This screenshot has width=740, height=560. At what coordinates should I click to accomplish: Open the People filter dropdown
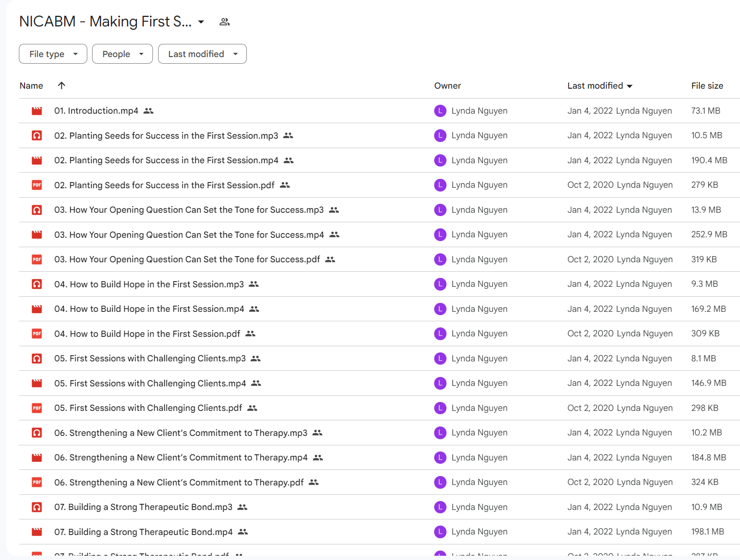pyautogui.click(x=122, y=54)
